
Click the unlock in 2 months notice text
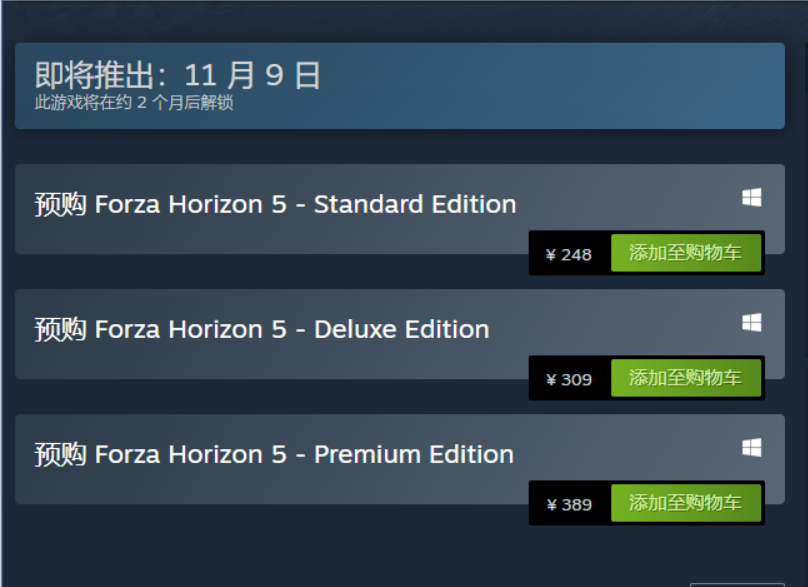[134, 103]
